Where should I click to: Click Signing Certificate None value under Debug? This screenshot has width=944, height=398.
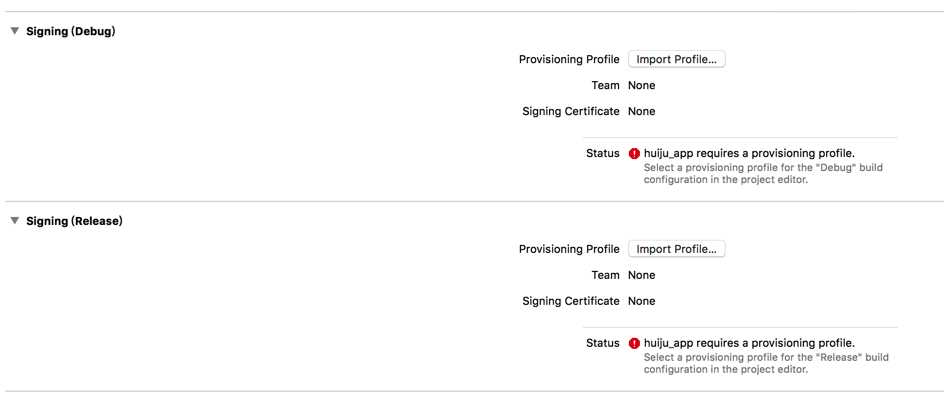click(642, 111)
